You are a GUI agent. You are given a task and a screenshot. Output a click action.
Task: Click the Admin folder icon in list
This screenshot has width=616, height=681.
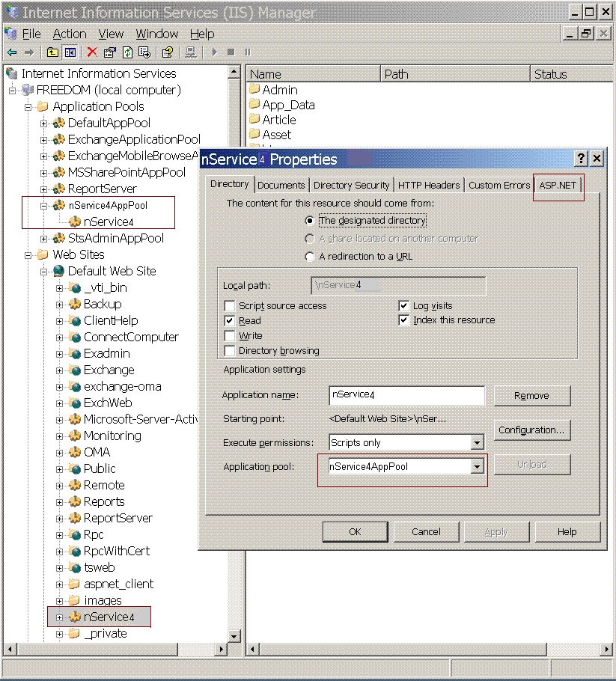tap(254, 90)
